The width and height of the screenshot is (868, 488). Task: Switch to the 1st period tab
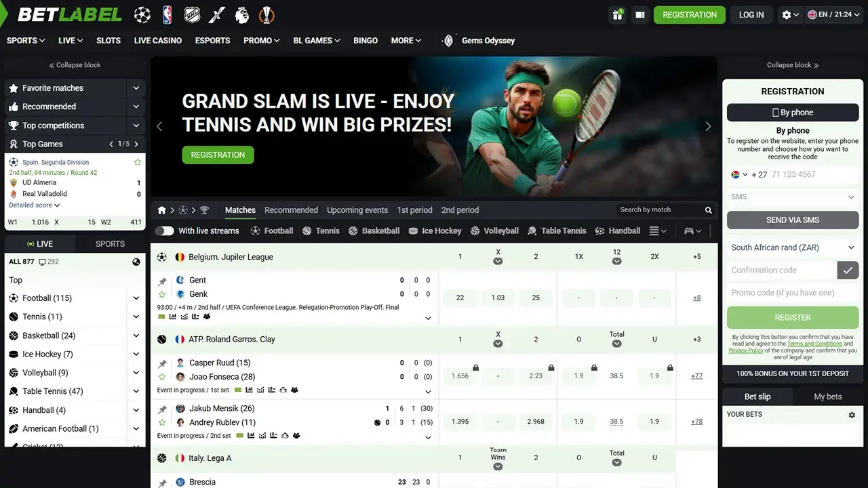tap(414, 210)
